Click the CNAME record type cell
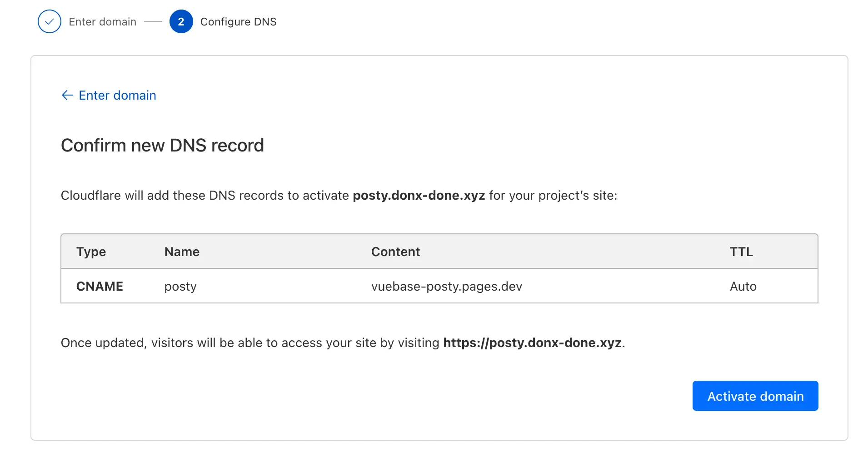Image resolution: width=868 pixels, height=454 pixels. coord(100,286)
